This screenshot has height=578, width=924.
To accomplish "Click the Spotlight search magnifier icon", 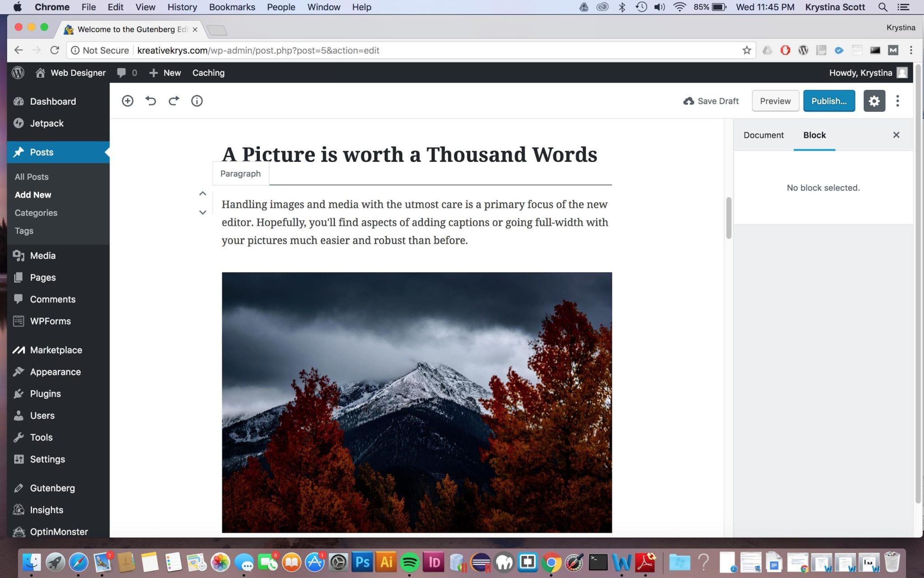I will point(882,7).
